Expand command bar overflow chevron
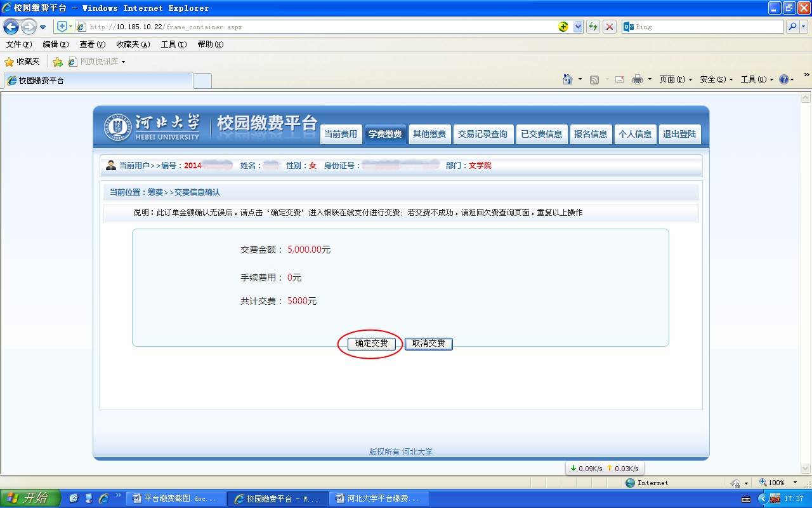Screen dimensions: 812x508 (807, 75)
